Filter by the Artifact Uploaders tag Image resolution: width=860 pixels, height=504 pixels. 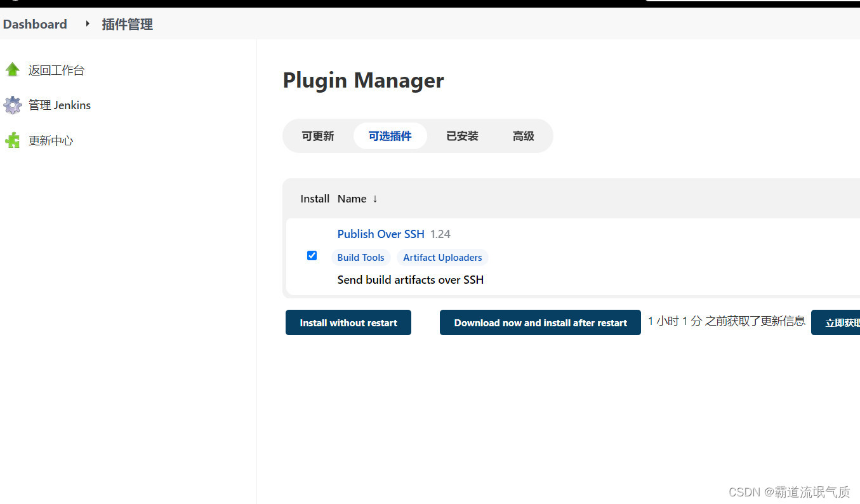click(442, 258)
